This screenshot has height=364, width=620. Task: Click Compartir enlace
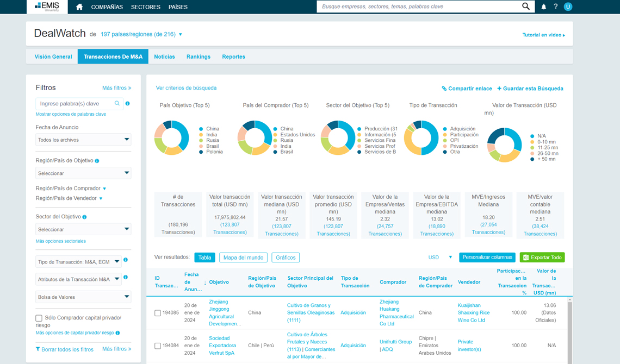[x=467, y=89]
